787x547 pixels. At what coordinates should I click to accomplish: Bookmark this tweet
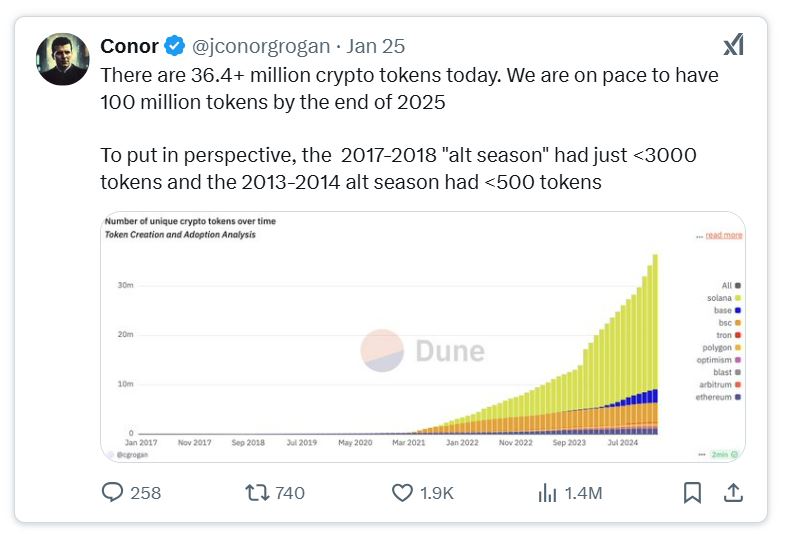coord(691,492)
